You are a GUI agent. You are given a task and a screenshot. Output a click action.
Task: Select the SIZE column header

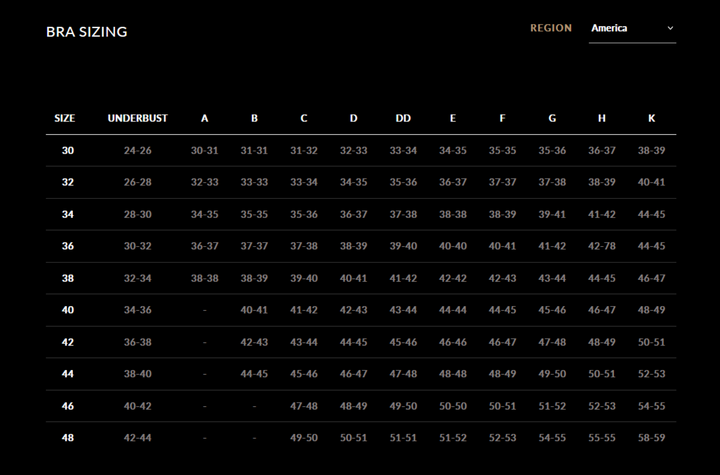coord(65,118)
